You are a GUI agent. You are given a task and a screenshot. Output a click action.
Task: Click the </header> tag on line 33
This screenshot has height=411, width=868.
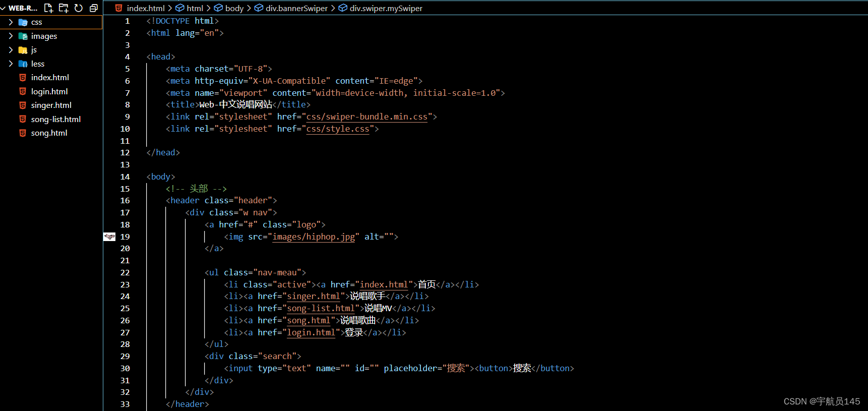click(187, 404)
